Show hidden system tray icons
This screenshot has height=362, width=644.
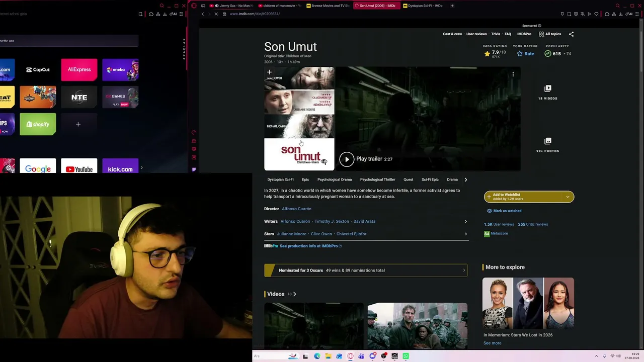pyautogui.click(x=596, y=356)
